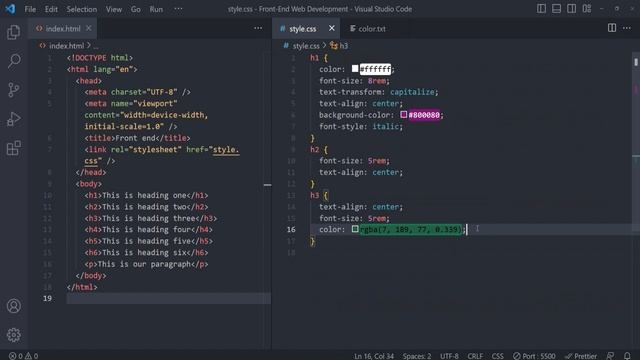Image resolution: width=640 pixels, height=360 pixels.
Task: Click '8rem' font-size value
Action: [376, 80]
